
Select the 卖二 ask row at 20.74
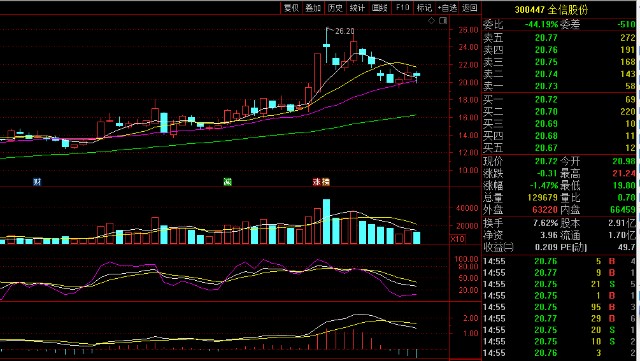click(559, 74)
